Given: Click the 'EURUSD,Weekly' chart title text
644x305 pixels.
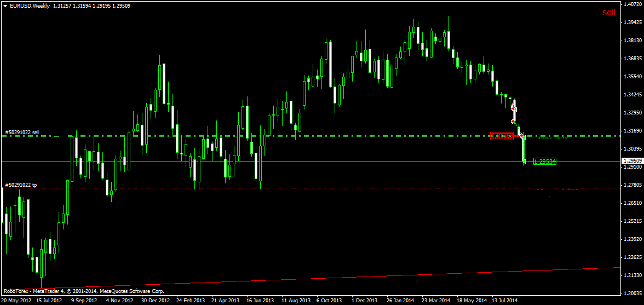Looking at the screenshot, I should (x=30, y=5).
